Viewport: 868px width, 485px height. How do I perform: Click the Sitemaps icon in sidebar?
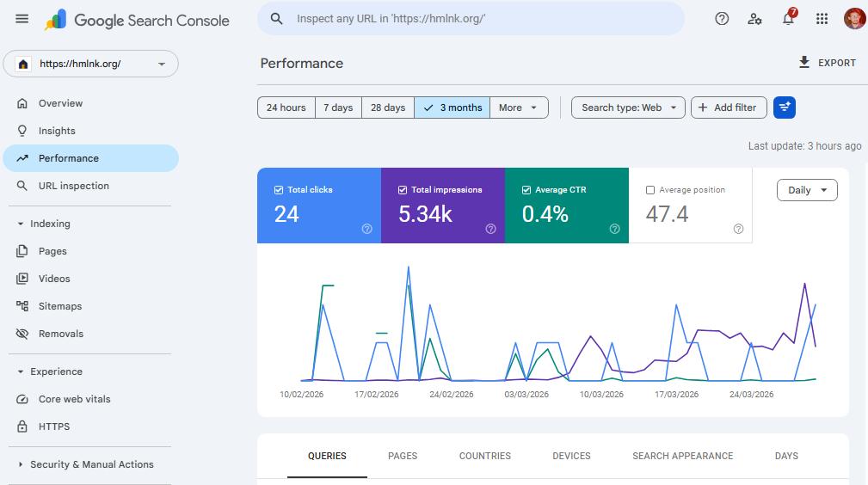(x=22, y=306)
